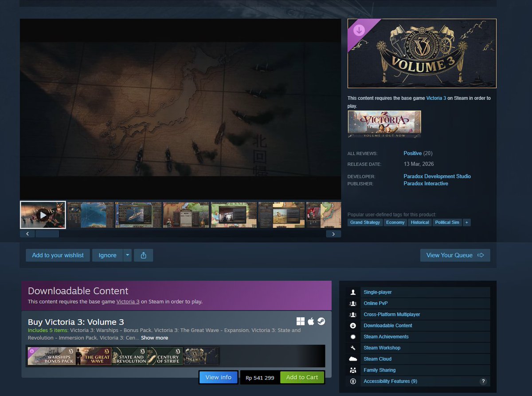Open the Volume 3 bundle image
Image resolution: width=532 pixels, height=396 pixels.
click(201, 356)
